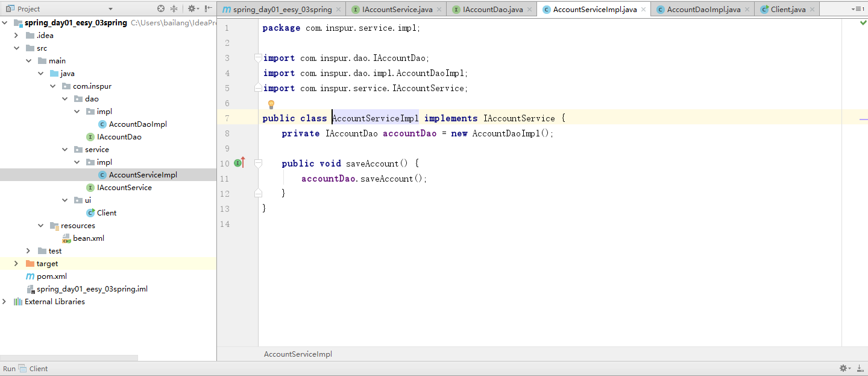This screenshot has height=376, width=868.
Task: Click the purple error stripe marker
Action: point(863,119)
